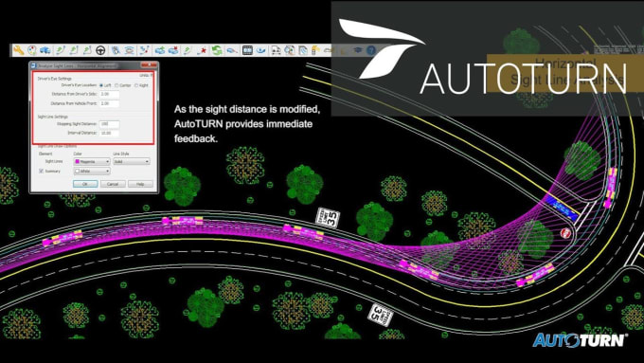The height and width of the screenshot is (363, 644).
Task: Open the Magenta sight lines color dropdown
Action: [92, 161]
